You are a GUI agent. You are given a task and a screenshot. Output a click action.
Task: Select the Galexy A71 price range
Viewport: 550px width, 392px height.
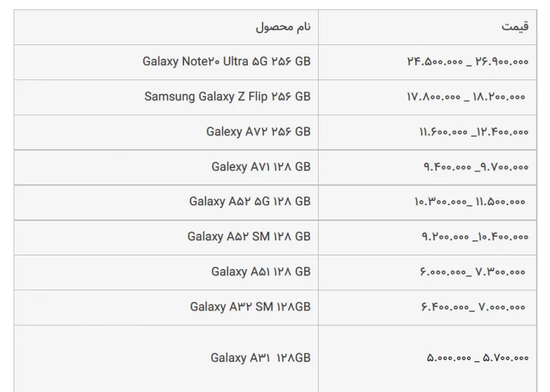click(476, 167)
